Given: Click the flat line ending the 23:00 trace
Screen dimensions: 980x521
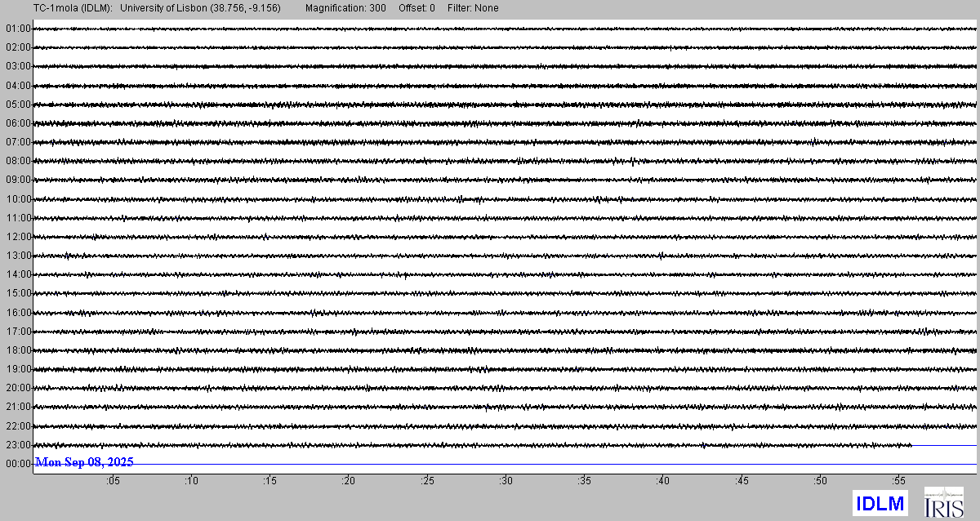Looking at the screenshot, I should [x=943, y=445].
